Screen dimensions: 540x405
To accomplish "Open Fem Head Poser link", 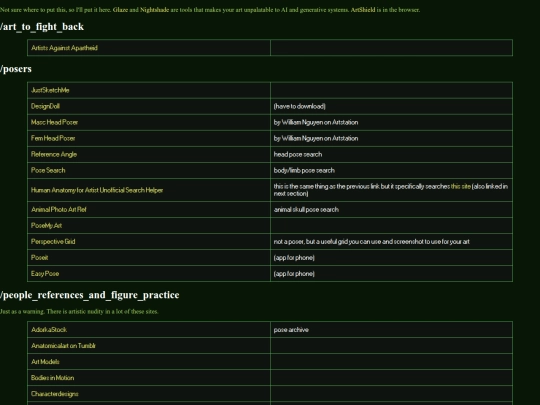I will coord(53,138).
